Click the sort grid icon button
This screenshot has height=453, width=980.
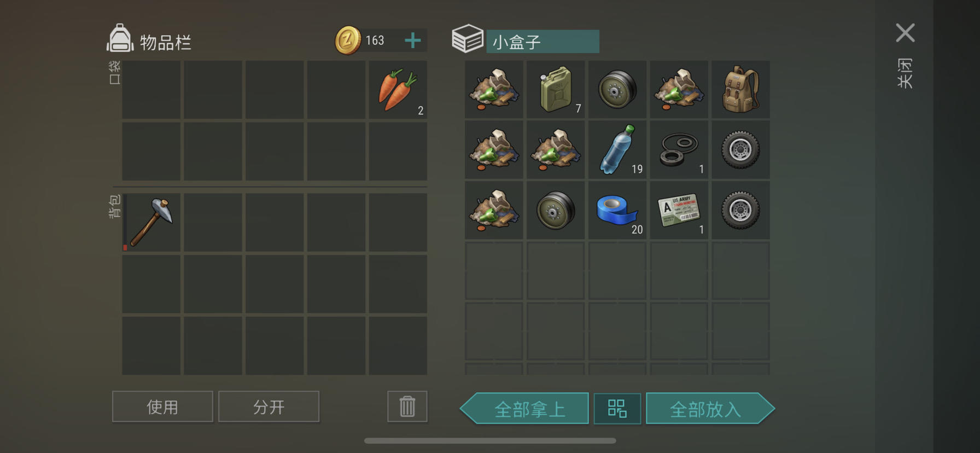[617, 409]
